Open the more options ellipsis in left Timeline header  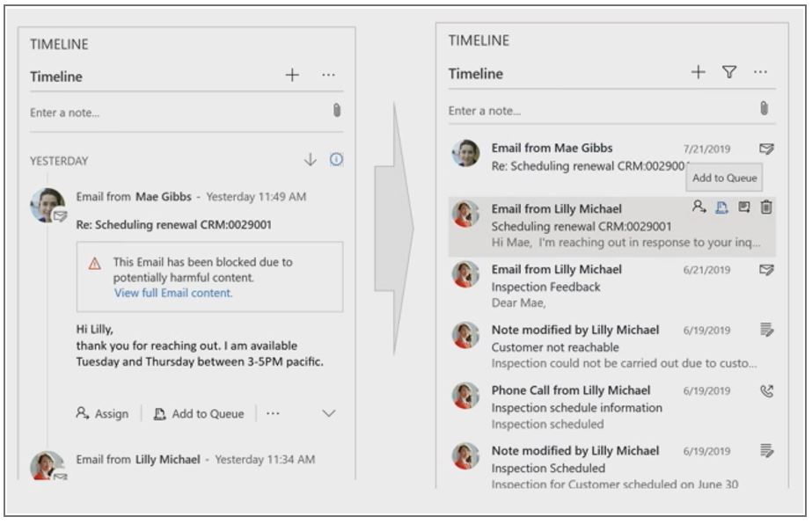[x=328, y=75]
